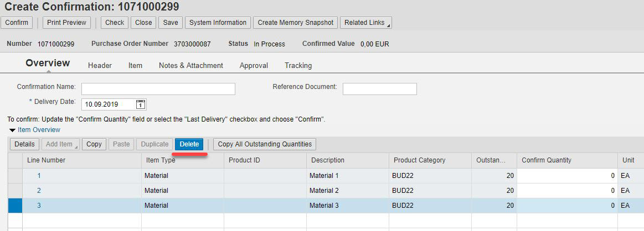Click the Close toolbar button
Viewport: 644px width, 231px height.
click(143, 23)
